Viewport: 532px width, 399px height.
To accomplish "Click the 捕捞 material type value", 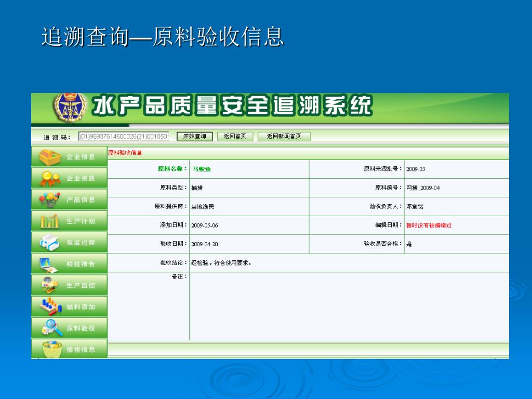I will click(197, 188).
